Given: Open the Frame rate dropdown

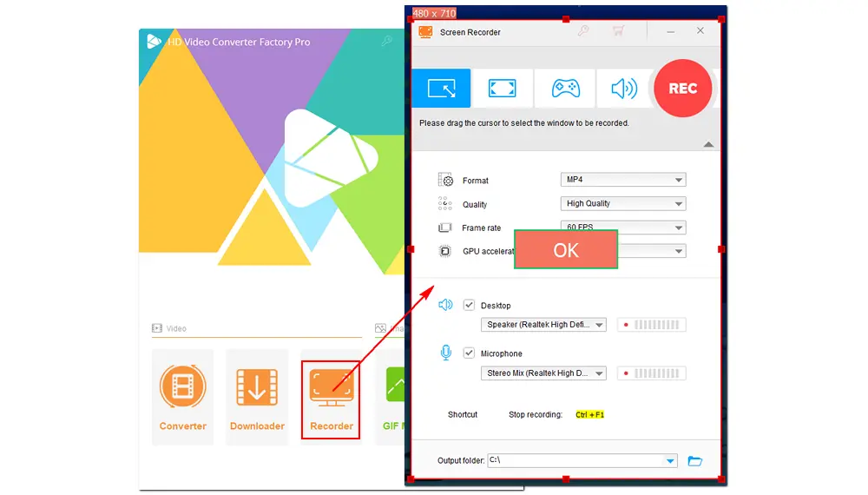Looking at the screenshot, I should point(622,227).
